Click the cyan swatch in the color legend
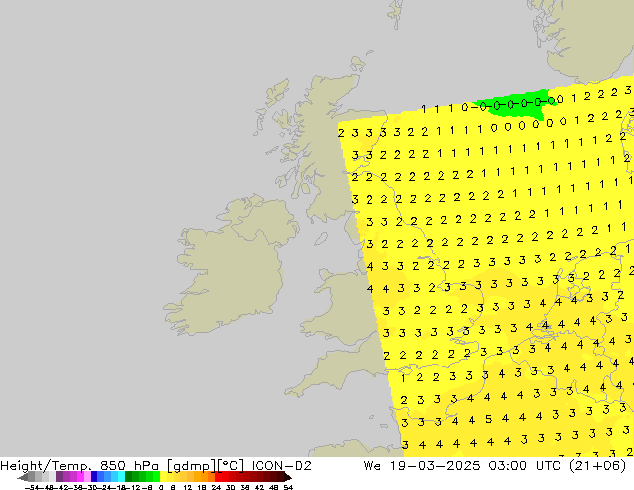Viewport: 634px width, 490px height. [x=121, y=476]
